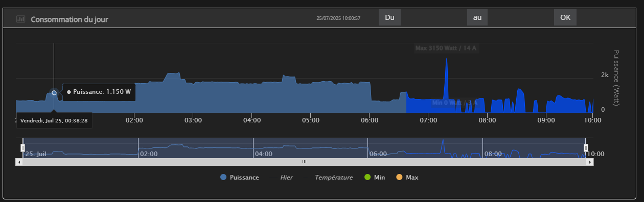Click the navigator scrollbar right arrow
The width and height of the screenshot is (644, 202).
pos(590,162)
